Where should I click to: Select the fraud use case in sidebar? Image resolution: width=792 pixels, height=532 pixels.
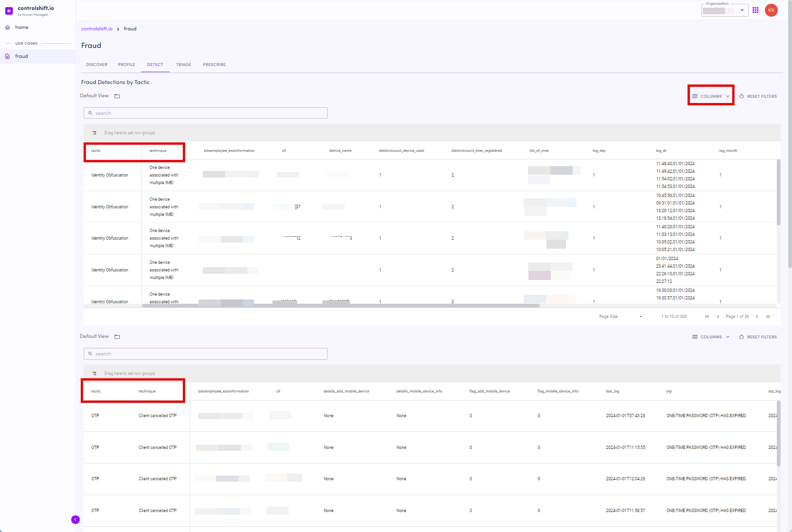tap(38, 56)
